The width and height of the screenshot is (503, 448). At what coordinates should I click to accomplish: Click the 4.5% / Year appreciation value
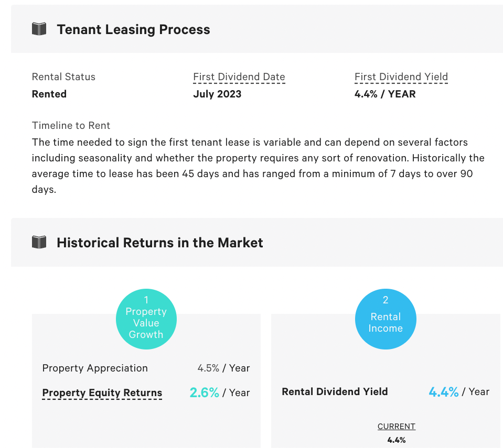(223, 368)
